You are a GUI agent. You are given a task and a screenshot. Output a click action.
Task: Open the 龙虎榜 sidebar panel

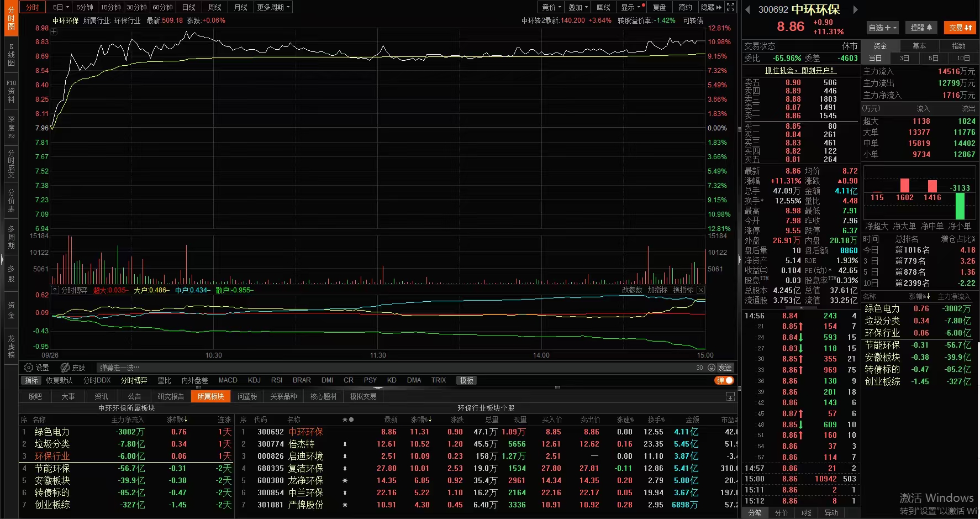(11, 347)
